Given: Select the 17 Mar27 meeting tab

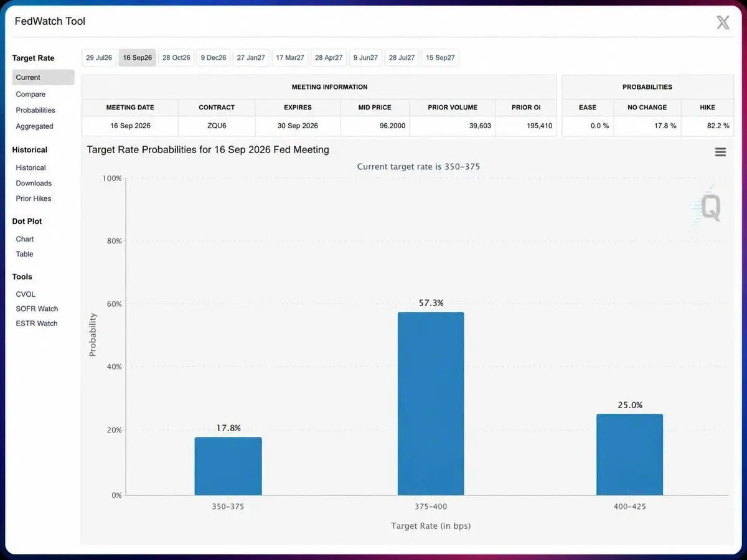Looking at the screenshot, I should click(x=290, y=58).
